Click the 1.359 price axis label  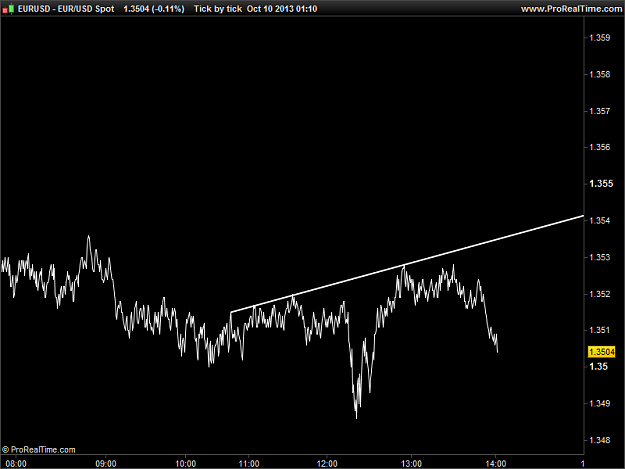(x=599, y=38)
